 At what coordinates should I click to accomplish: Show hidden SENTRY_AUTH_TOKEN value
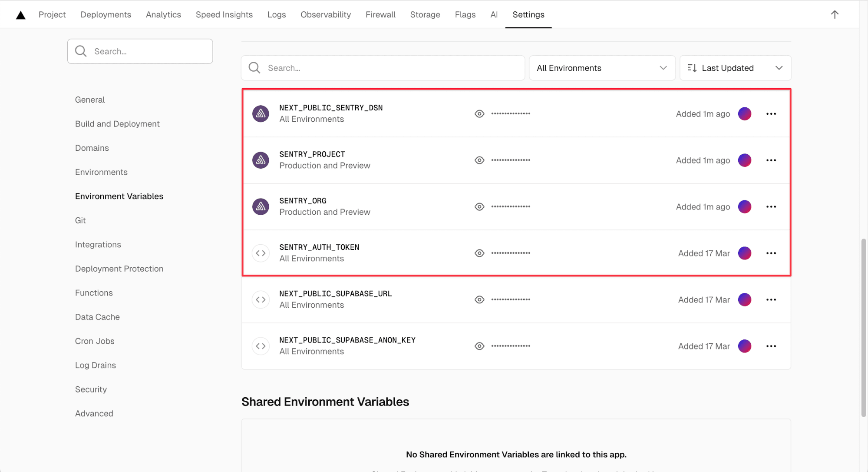click(479, 253)
